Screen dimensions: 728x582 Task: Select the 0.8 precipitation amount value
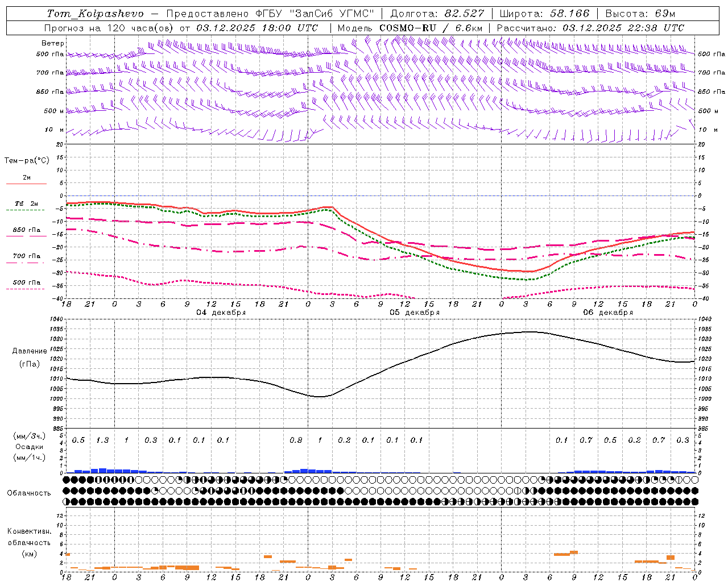[296, 440]
